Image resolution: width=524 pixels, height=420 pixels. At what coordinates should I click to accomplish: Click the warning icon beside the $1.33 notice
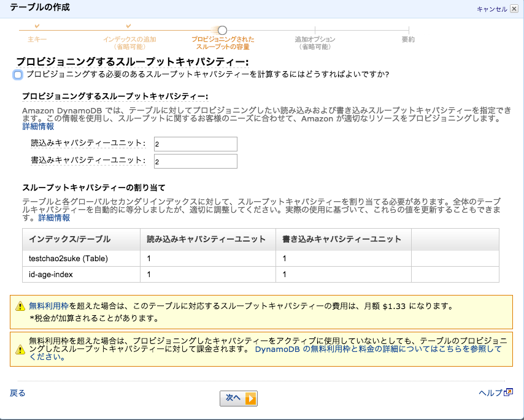[x=20, y=307]
